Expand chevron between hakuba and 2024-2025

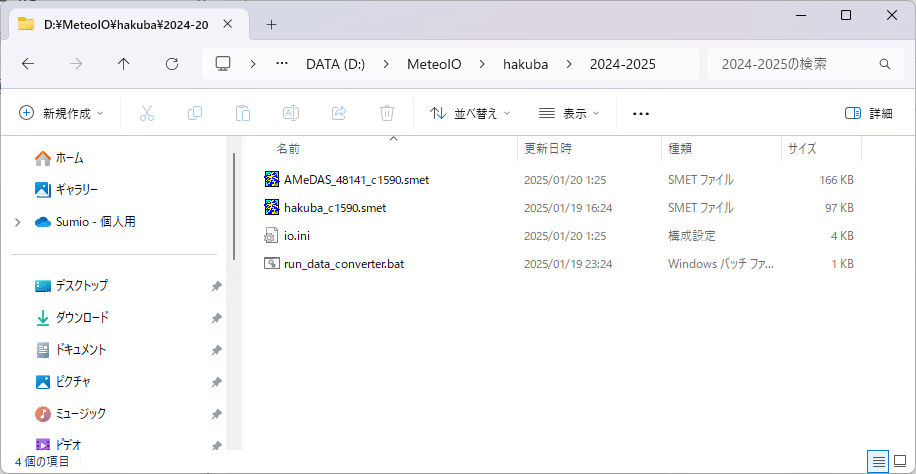pyautogui.click(x=569, y=64)
